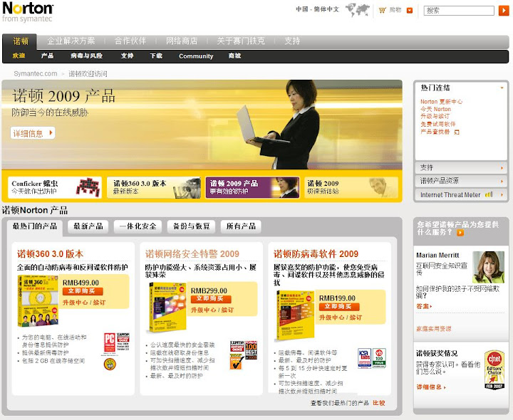Open the cart dropdown arrow button
The width and height of the screenshot is (513, 420).
410,11
